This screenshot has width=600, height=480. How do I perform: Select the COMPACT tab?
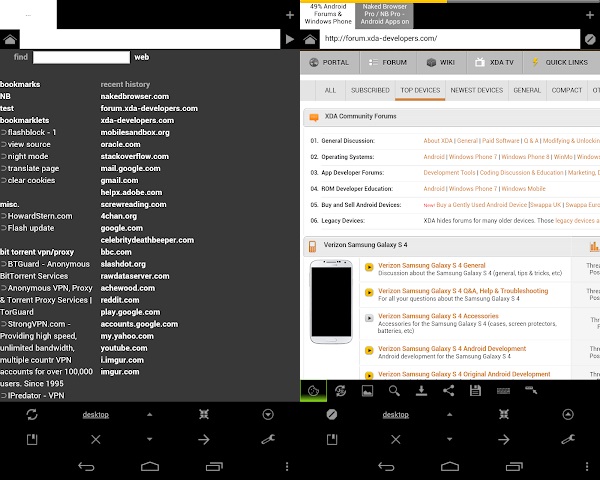click(x=567, y=90)
